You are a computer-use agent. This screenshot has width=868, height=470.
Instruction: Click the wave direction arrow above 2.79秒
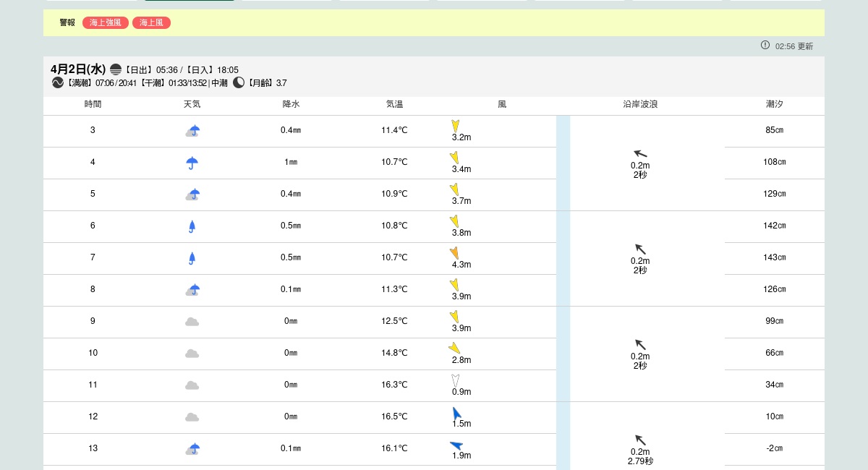(x=640, y=440)
